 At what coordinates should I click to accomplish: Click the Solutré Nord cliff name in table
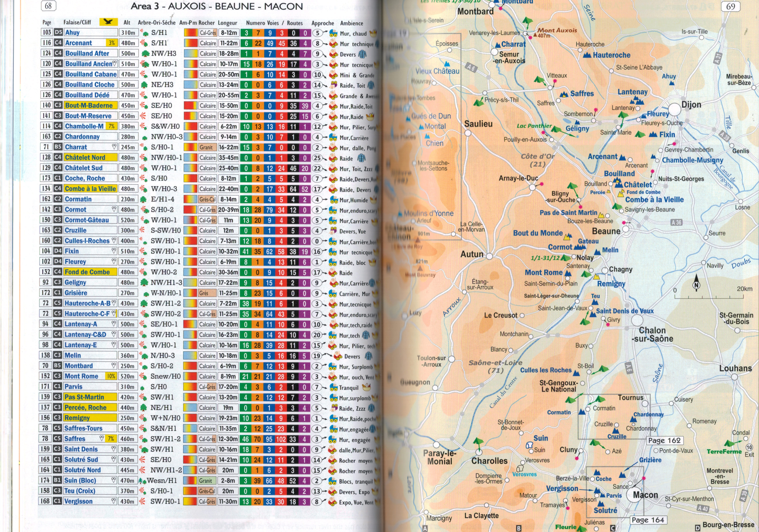pos(82,470)
